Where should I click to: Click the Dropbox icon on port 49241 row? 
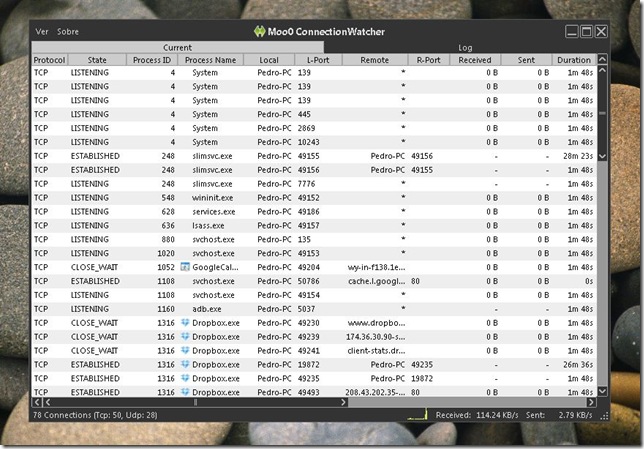[185, 350]
